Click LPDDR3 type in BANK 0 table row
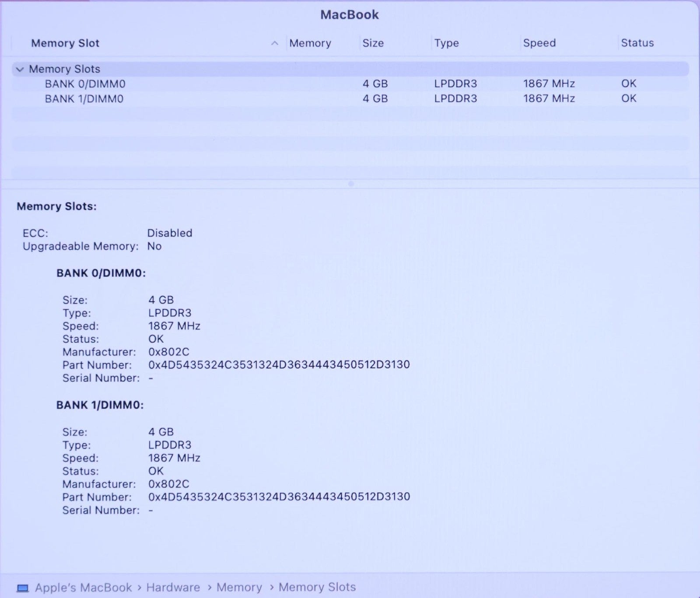The width and height of the screenshot is (700, 598). (x=455, y=83)
